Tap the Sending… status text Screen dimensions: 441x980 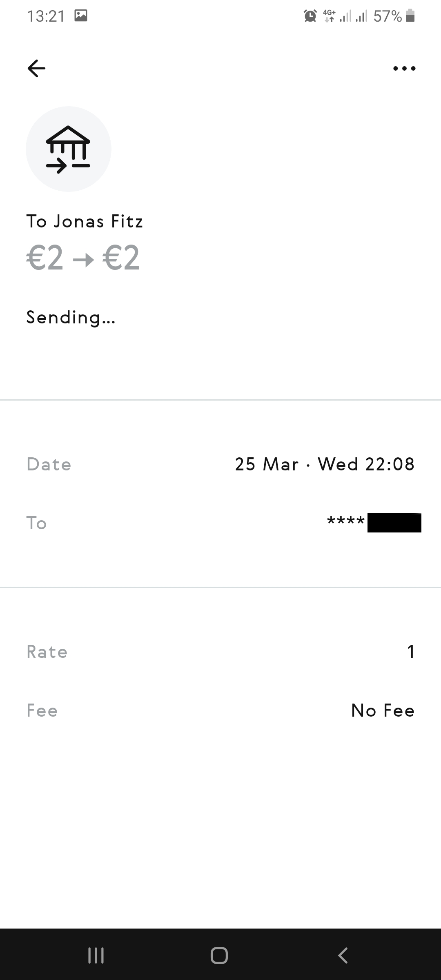tap(71, 318)
